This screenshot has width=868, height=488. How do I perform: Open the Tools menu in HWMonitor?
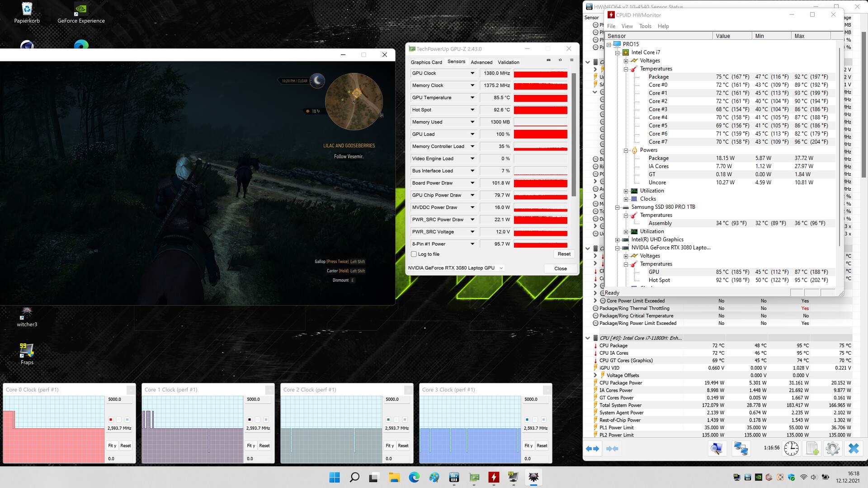pyautogui.click(x=645, y=26)
